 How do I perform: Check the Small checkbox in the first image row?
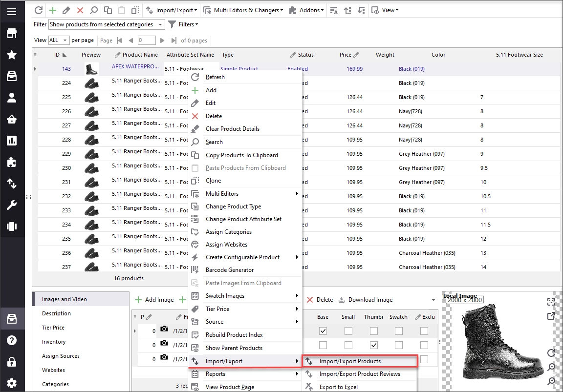pos(348,330)
